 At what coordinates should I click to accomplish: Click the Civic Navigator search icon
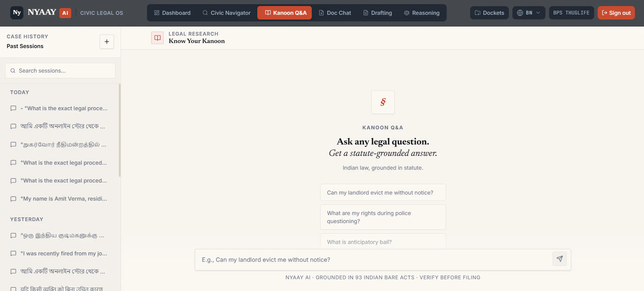point(205,13)
